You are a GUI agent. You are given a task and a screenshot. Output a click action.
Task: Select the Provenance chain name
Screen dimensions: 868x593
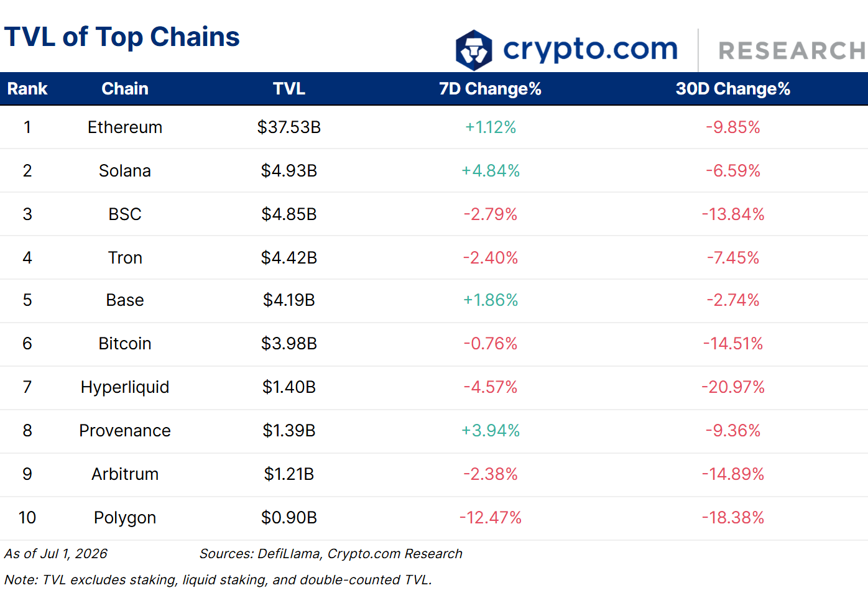[125, 431]
